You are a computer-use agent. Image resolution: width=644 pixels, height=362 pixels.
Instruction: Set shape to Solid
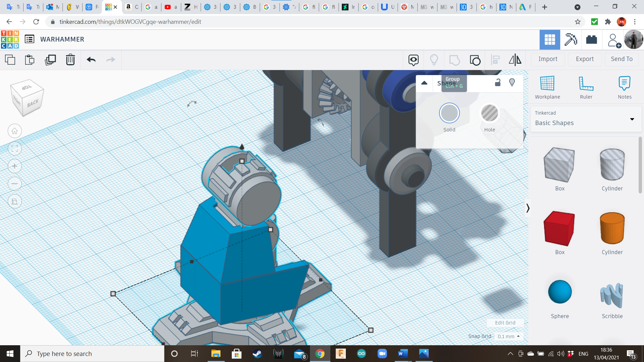coord(449,113)
